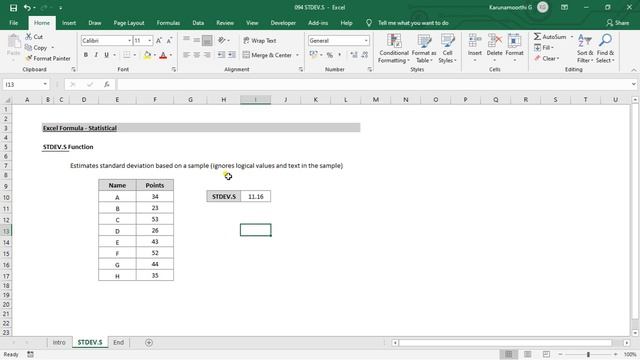Toggle Align Right

207,55
